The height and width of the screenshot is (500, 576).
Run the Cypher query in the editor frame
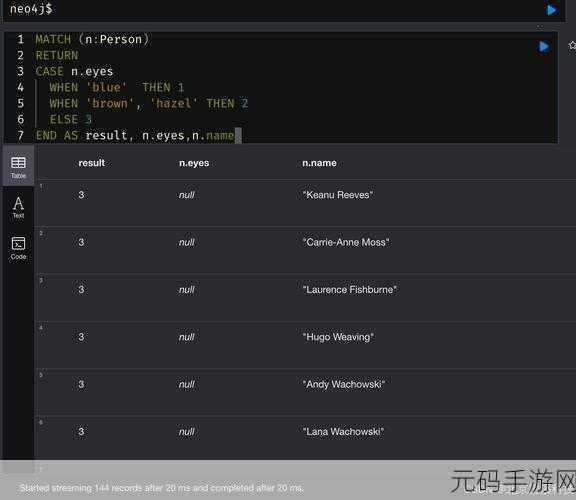pos(544,47)
